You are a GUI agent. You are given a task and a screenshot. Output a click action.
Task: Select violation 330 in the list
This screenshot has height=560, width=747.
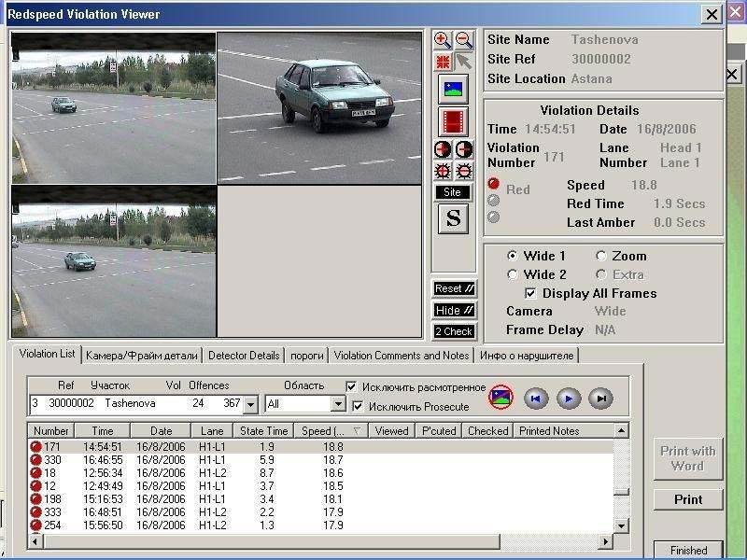click(51, 460)
